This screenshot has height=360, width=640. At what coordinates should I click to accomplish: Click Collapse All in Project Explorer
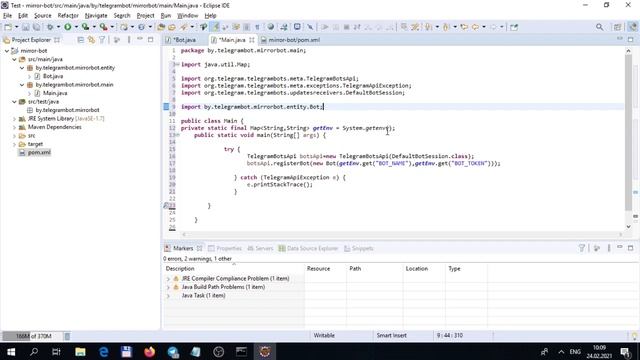click(x=80, y=40)
